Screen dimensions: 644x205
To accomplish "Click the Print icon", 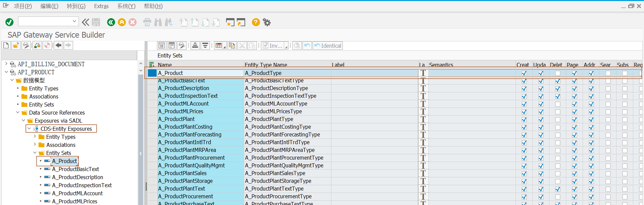I will [147, 22].
